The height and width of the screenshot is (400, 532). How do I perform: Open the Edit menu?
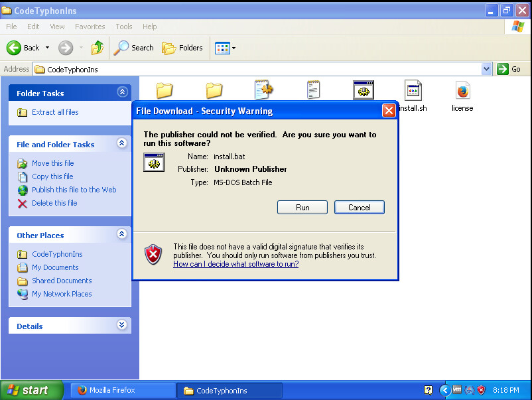[x=33, y=27]
